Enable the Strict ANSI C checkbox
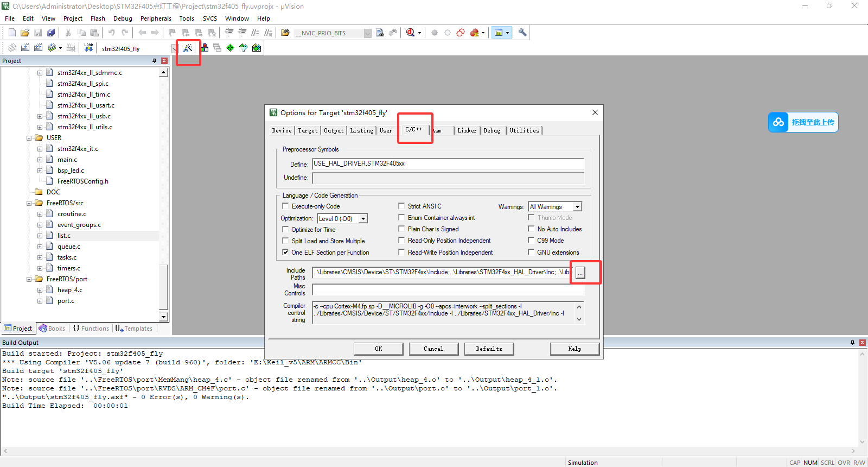Image resolution: width=868 pixels, height=467 pixels. click(x=401, y=206)
